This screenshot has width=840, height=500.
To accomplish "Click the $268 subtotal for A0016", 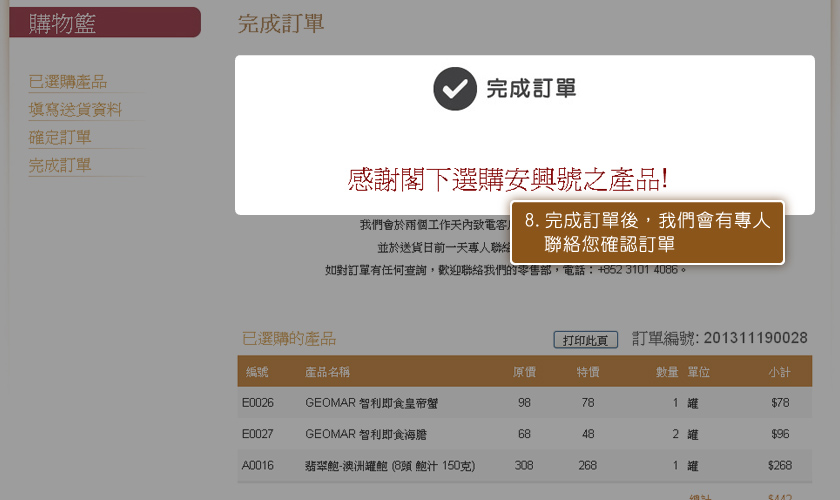I will [778, 465].
